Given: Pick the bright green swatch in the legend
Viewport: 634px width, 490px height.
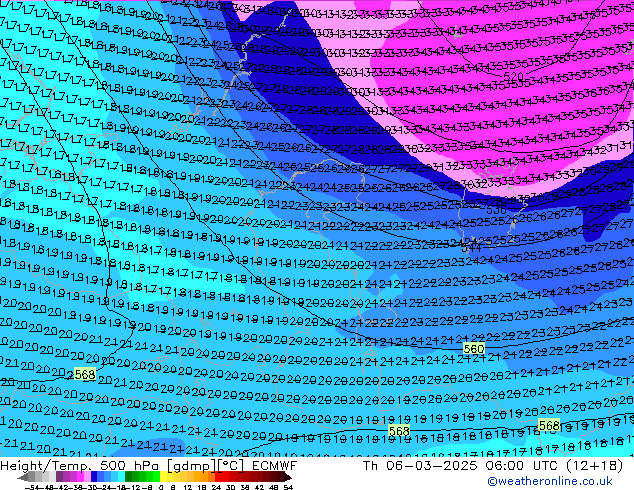Looking at the screenshot, I should (156, 477).
